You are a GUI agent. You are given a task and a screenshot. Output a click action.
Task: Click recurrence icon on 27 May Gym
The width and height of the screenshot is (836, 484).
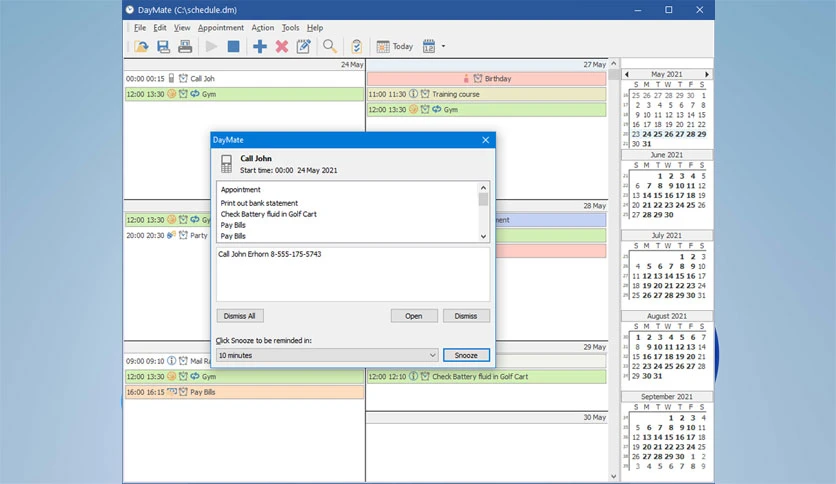[x=437, y=109]
